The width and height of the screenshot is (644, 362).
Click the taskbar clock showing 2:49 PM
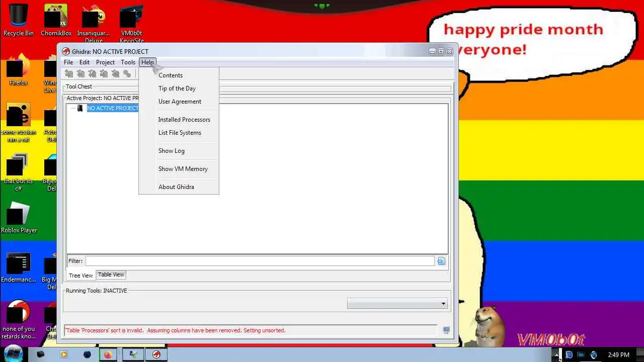click(x=618, y=355)
